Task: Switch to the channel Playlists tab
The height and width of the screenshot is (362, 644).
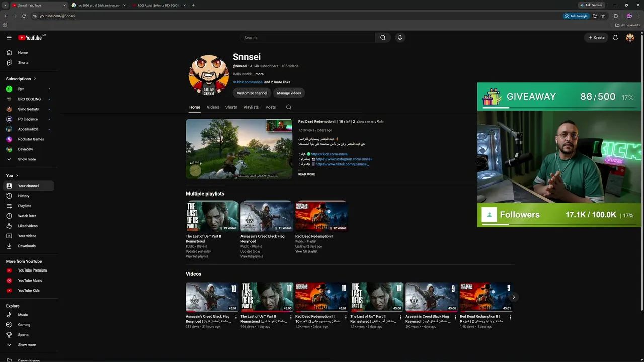Action: coord(251,107)
